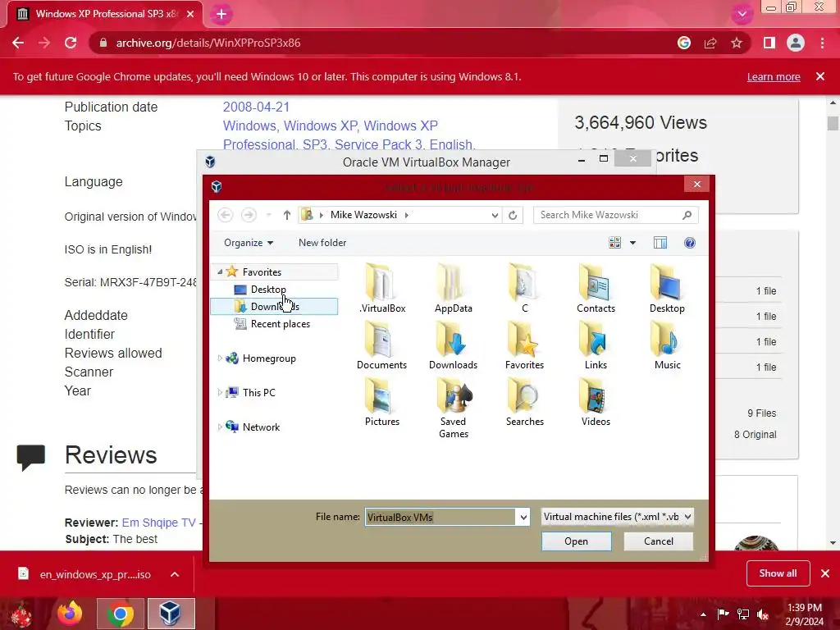Open the 2008-04-21 publication date link
The width and height of the screenshot is (840, 630).
(x=256, y=107)
